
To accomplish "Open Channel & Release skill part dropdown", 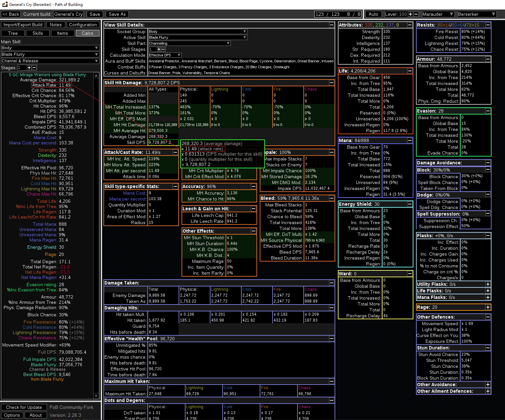I will pos(50,61).
